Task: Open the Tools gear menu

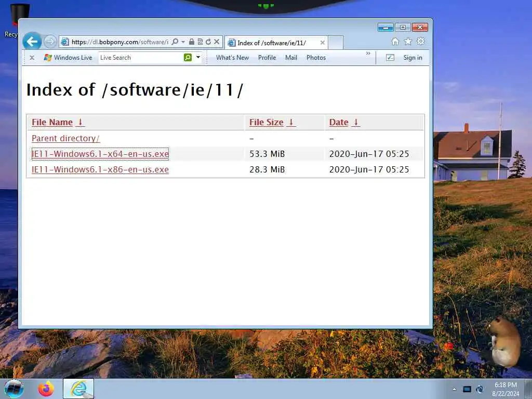Action: [x=421, y=42]
